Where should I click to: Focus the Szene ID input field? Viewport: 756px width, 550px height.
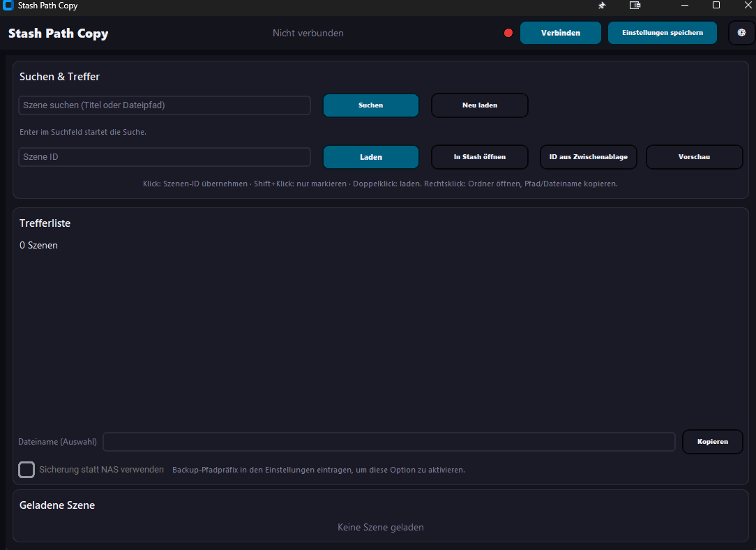165,157
